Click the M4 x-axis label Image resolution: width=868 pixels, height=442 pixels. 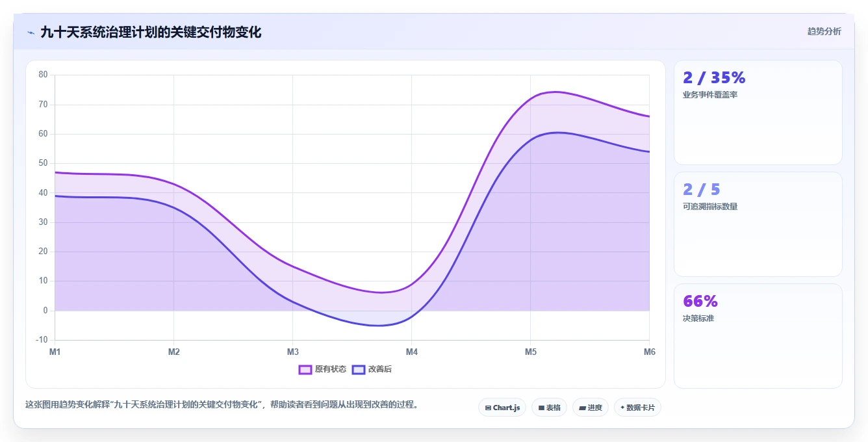[412, 352]
